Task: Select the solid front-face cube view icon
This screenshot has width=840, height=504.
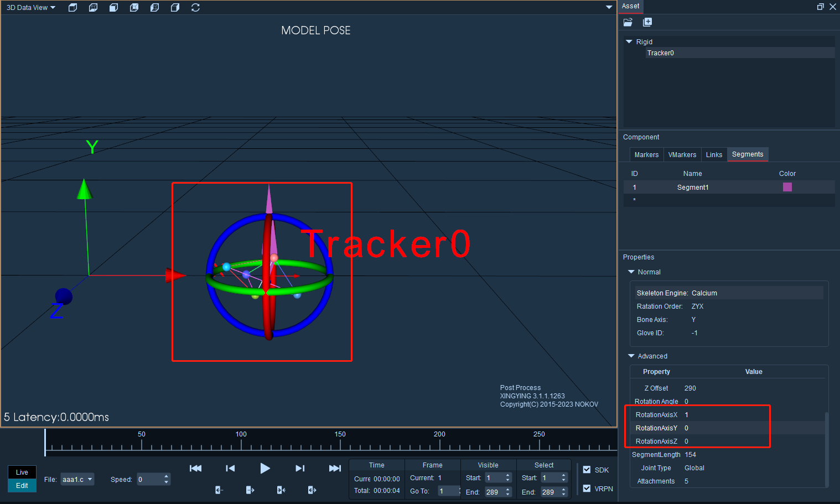Action: point(113,7)
